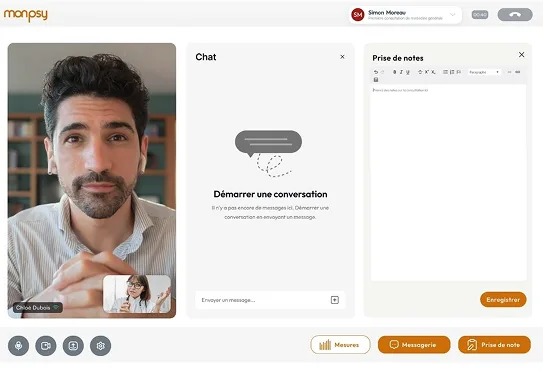Toggle the camera video button
543x388 pixels.
[x=46, y=345]
